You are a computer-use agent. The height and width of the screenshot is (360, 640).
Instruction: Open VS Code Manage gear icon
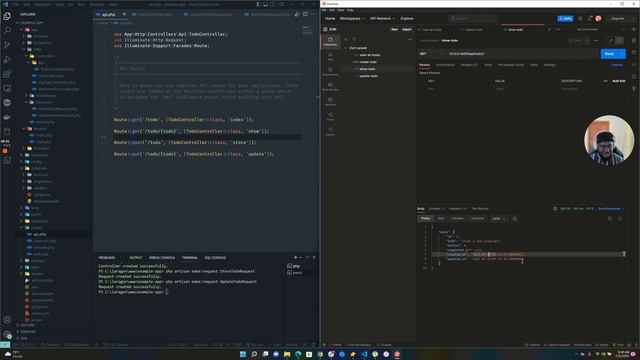coord(7,335)
